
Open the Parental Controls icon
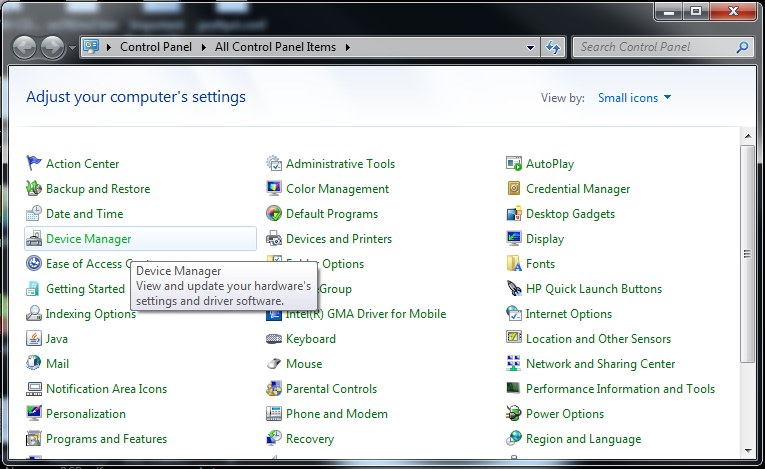coord(274,388)
